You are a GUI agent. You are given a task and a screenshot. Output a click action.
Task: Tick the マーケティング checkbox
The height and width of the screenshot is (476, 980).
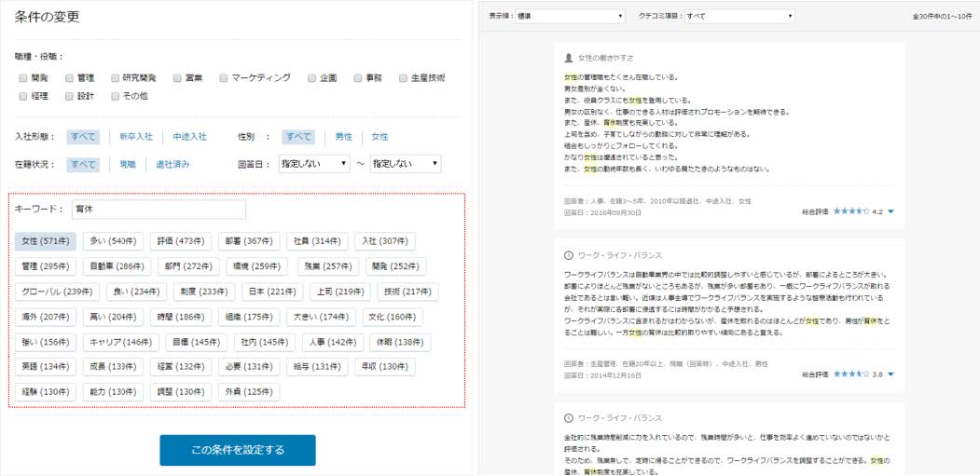(x=224, y=78)
